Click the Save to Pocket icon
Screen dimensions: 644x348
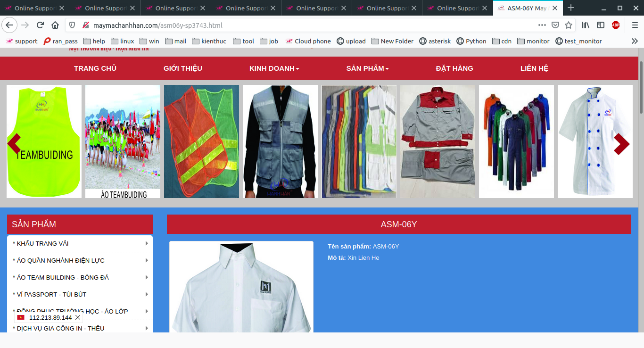click(555, 25)
